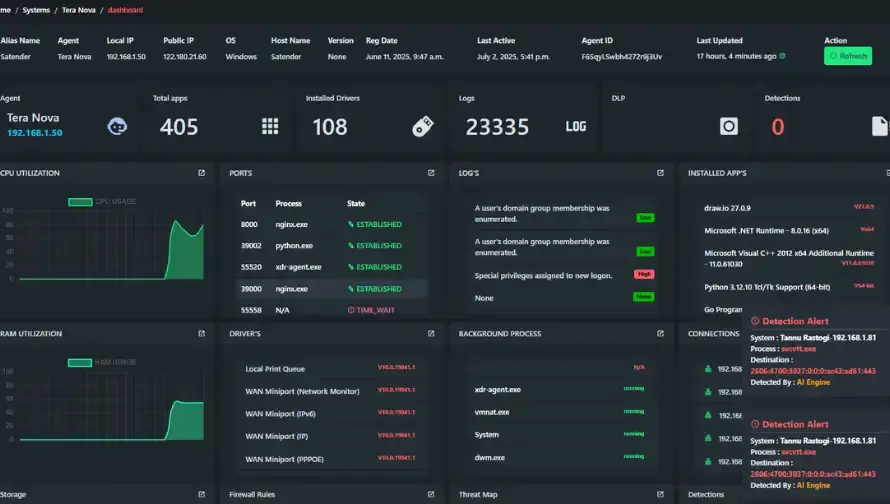Viewport: 890px width, 504px height.
Task: Expand the Log's panel
Action: (660, 173)
